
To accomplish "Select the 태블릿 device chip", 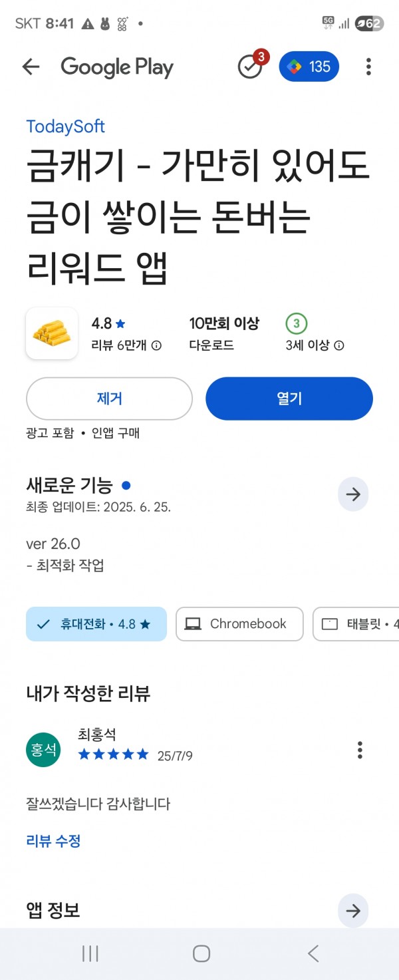I will pyautogui.click(x=356, y=624).
